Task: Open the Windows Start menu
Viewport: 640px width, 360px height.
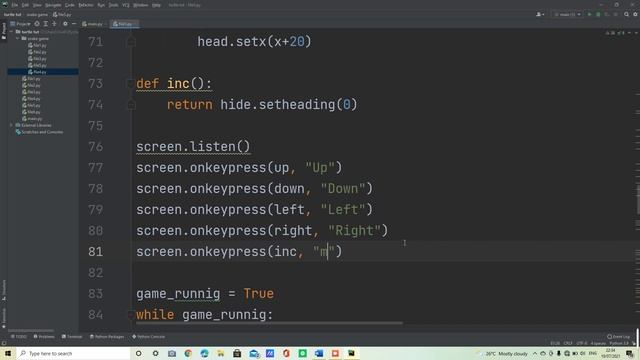Action: click(8, 353)
